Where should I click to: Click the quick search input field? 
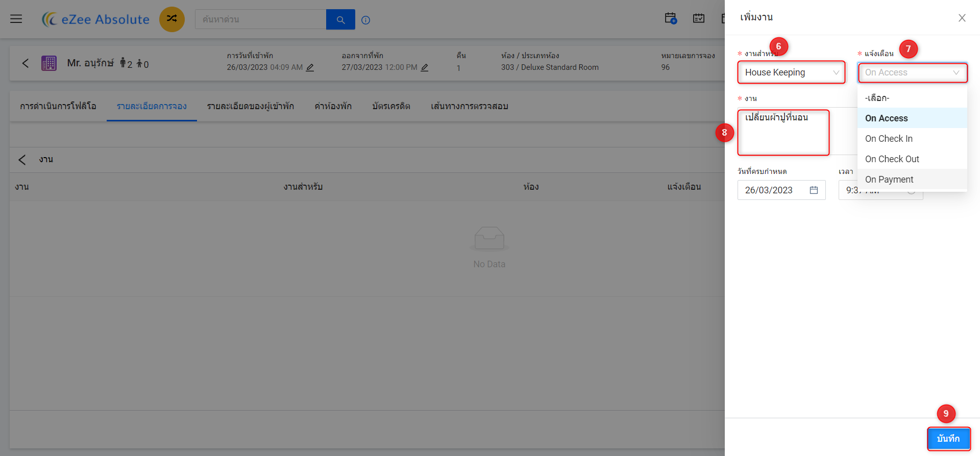coord(260,19)
